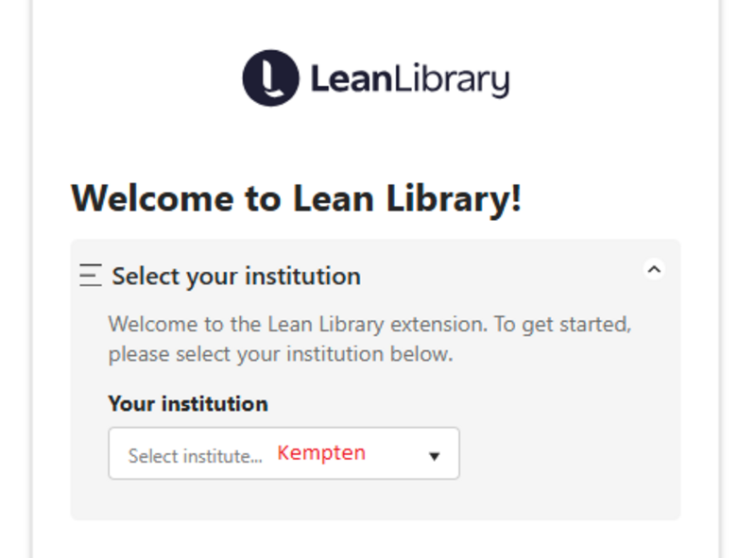Click the Lean Library circular logo icon
Viewport: 756px width, 558px height.
click(x=270, y=78)
